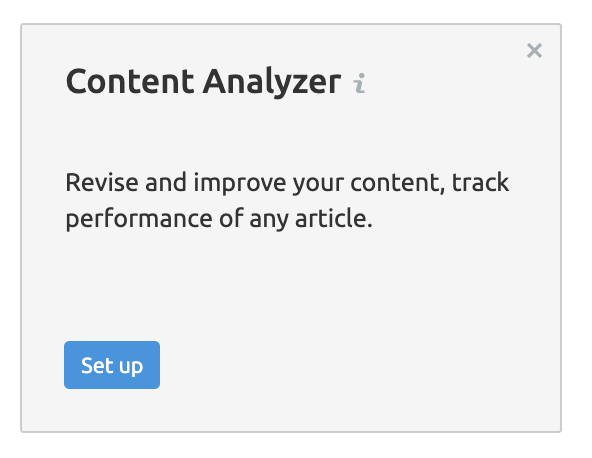Viewport: 592px width, 458px height.
Task: Remove the Content Analyzer panel via X
Action: click(x=534, y=51)
